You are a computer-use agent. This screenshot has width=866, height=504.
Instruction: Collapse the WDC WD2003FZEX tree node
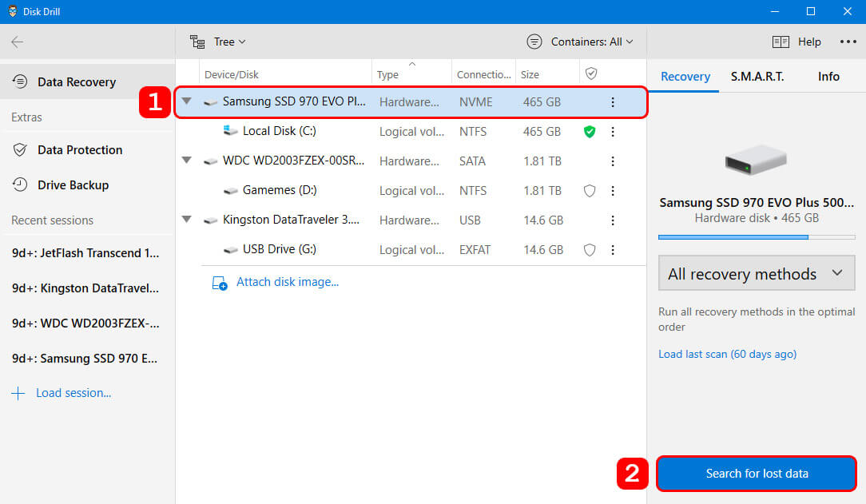[x=187, y=160]
